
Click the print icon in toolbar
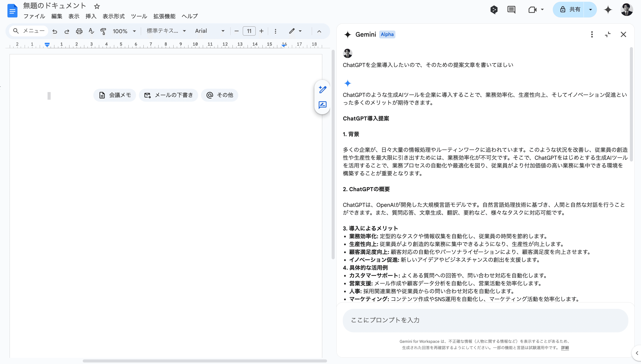[x=79, y=31]
